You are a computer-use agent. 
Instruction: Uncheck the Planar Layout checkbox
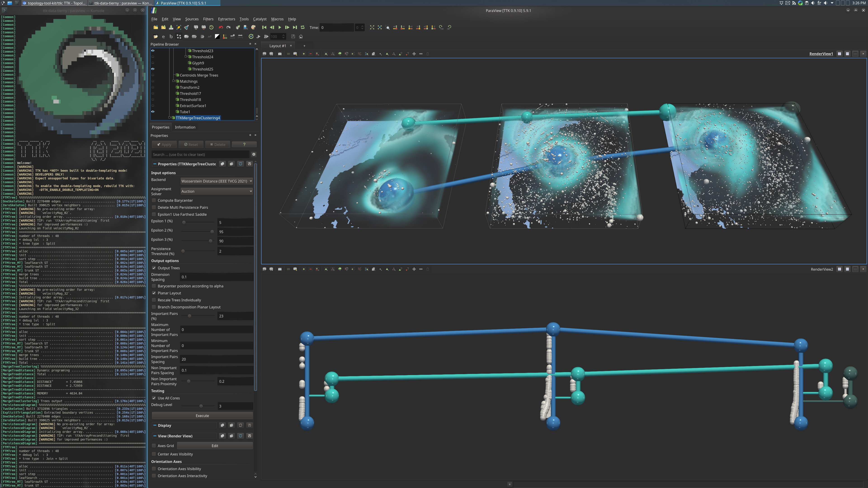pyautogui.click(x=154, y=293)
